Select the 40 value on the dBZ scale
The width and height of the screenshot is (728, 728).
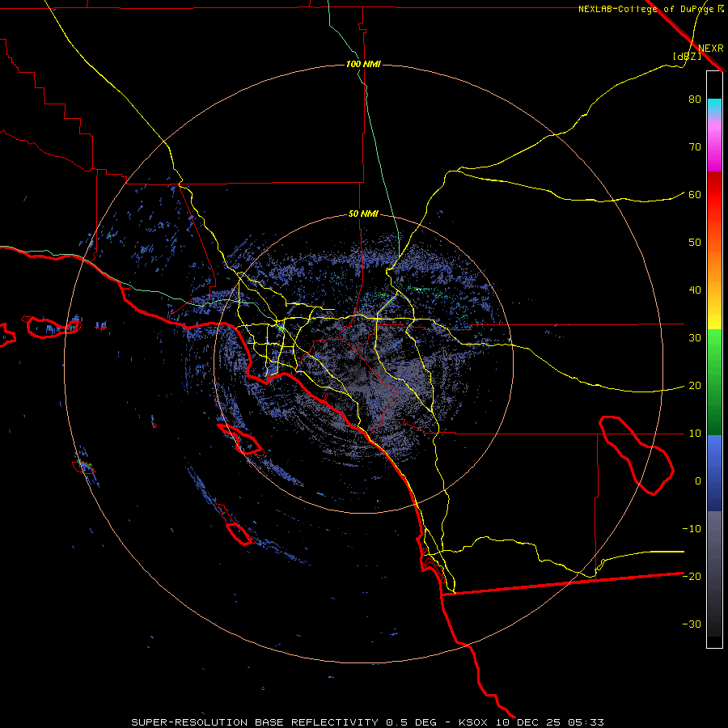695,290
